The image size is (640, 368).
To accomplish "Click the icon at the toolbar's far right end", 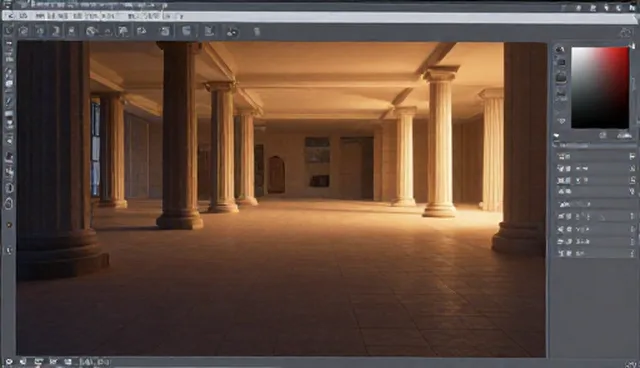I will (x=625, y=32).
